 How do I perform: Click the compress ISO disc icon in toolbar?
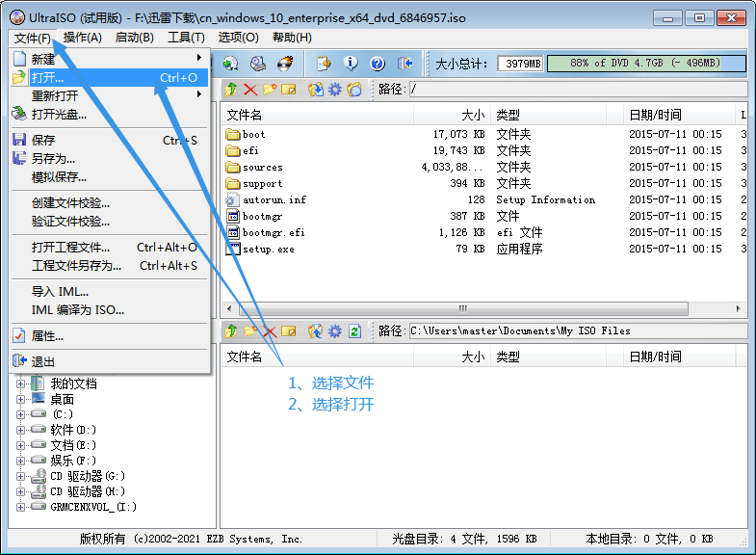[x=230, y=64]
